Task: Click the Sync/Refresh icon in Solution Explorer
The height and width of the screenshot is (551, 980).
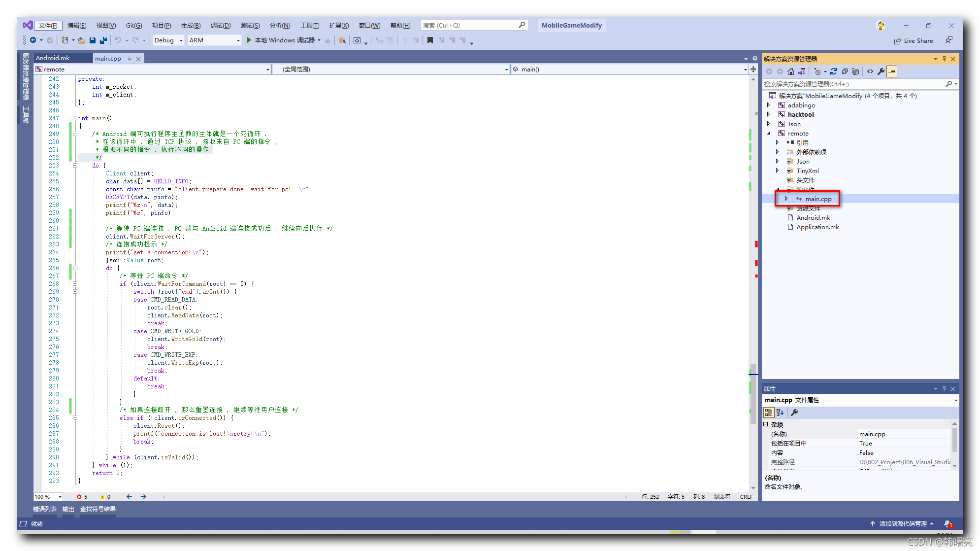Action: (x=833, y=71)
